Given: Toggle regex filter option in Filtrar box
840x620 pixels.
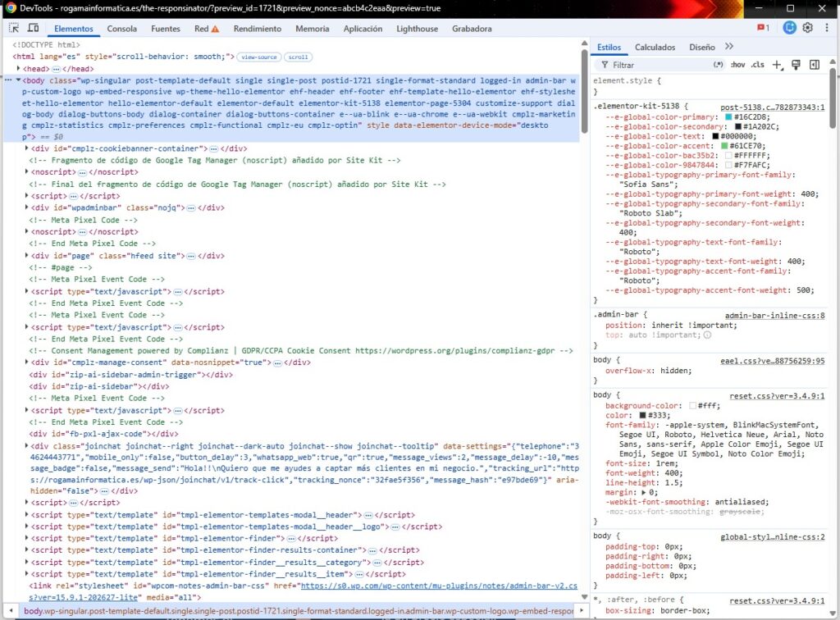Looking at the screenshot, I should click(719, 65).
